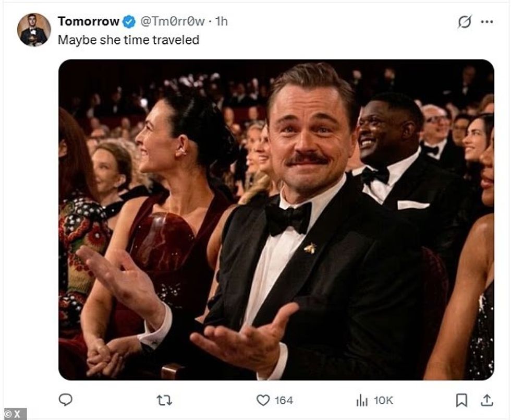511x420 pixels.
Task: Click the Grok circle-slash icon
Action: [x=465, y=22]
